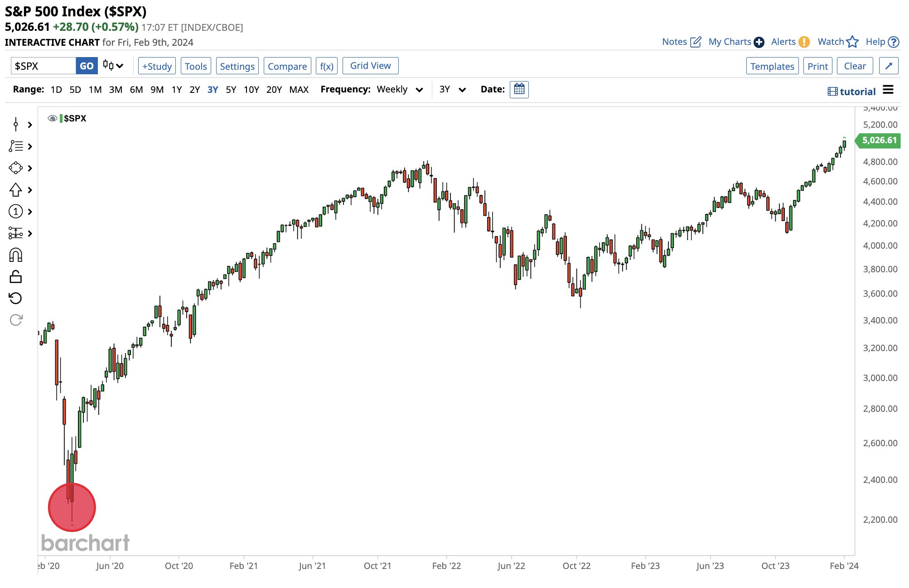Screen dimensions: 909x588
Task: Expand annotation tools chevron
Action: [x=30, y=146]
